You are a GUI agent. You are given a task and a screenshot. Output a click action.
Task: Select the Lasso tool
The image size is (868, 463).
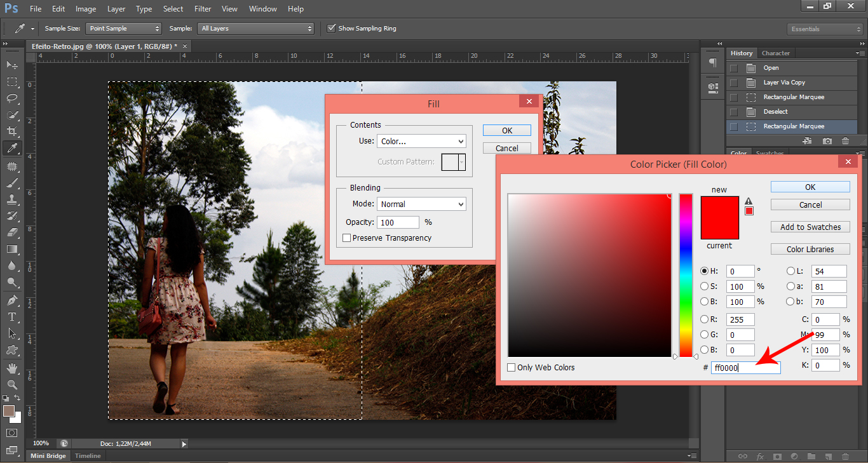pos(12,98)
